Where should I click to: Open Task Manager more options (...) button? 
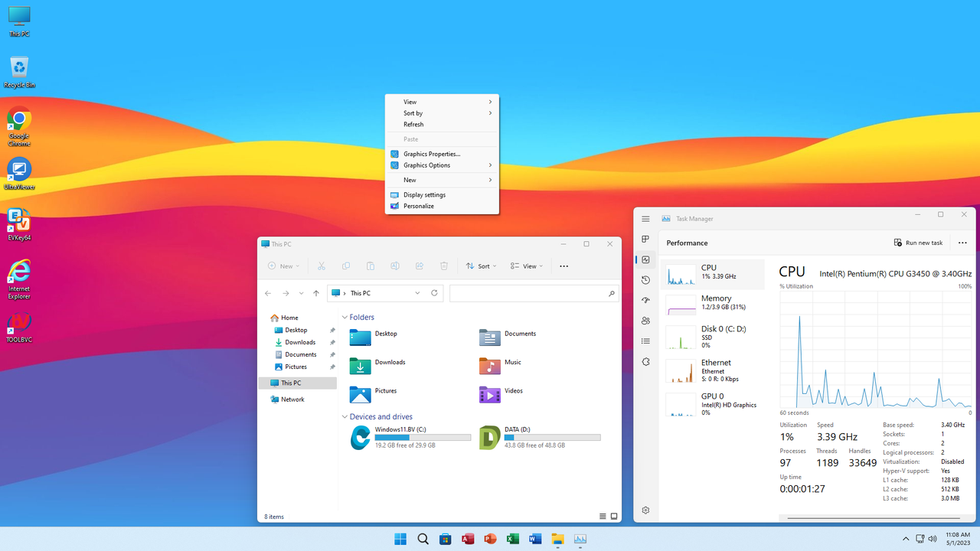(x=962, y=243)
